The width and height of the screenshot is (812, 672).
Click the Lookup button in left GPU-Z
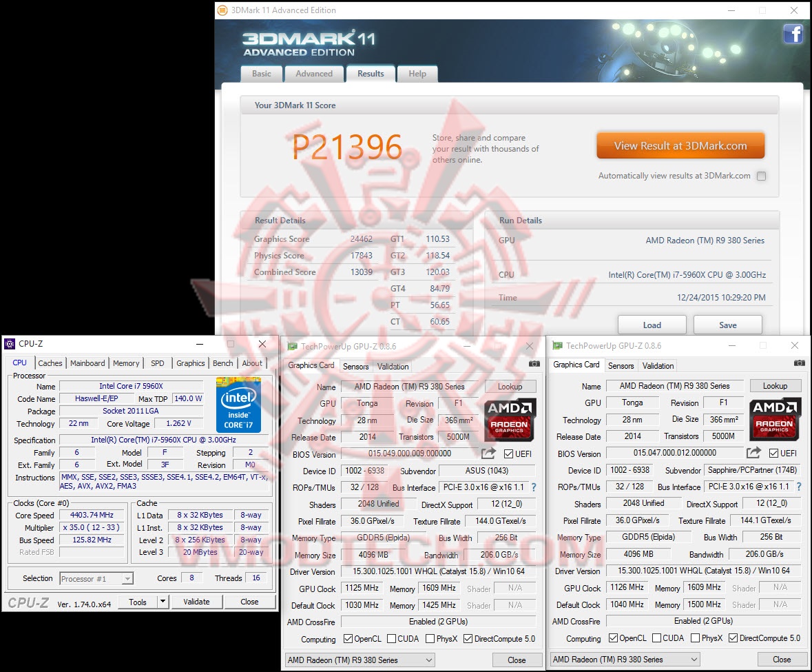pos(510,387)
